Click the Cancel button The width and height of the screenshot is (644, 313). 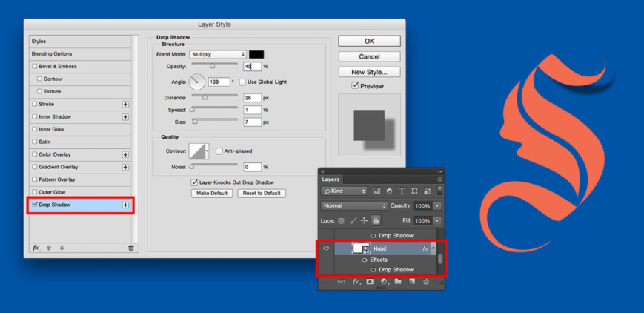(369, 57)
